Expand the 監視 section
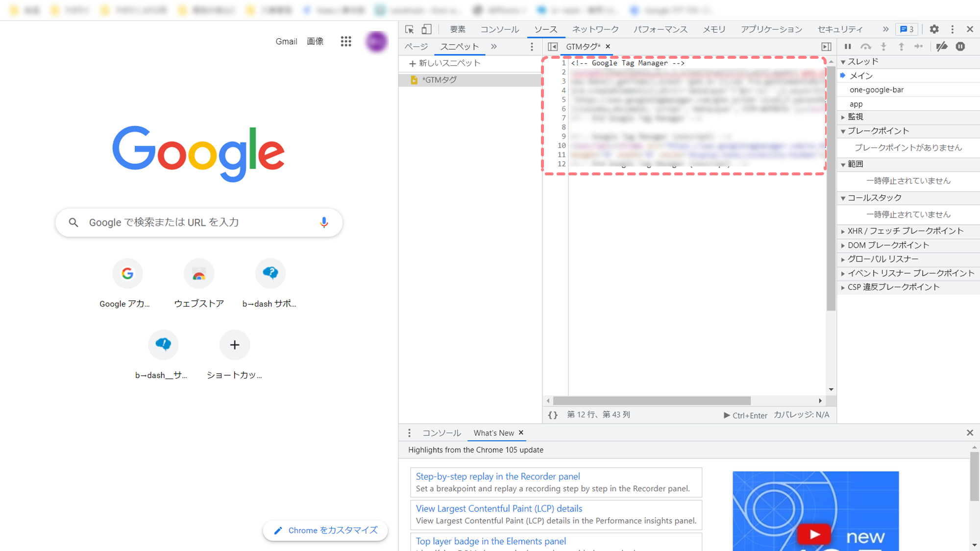Image resolution: width=980 pixels, height=551 pixels. [x=908, y=117]
